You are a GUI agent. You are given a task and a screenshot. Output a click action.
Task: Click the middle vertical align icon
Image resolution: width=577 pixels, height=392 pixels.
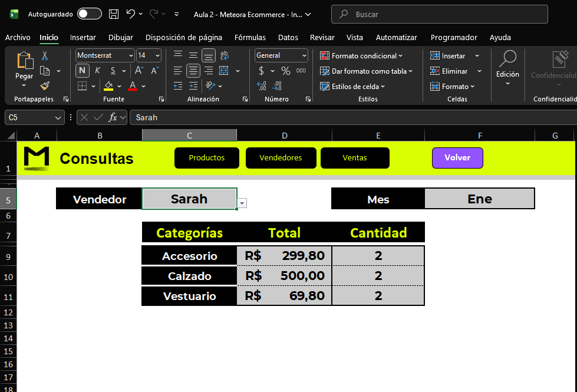point(193,55)
